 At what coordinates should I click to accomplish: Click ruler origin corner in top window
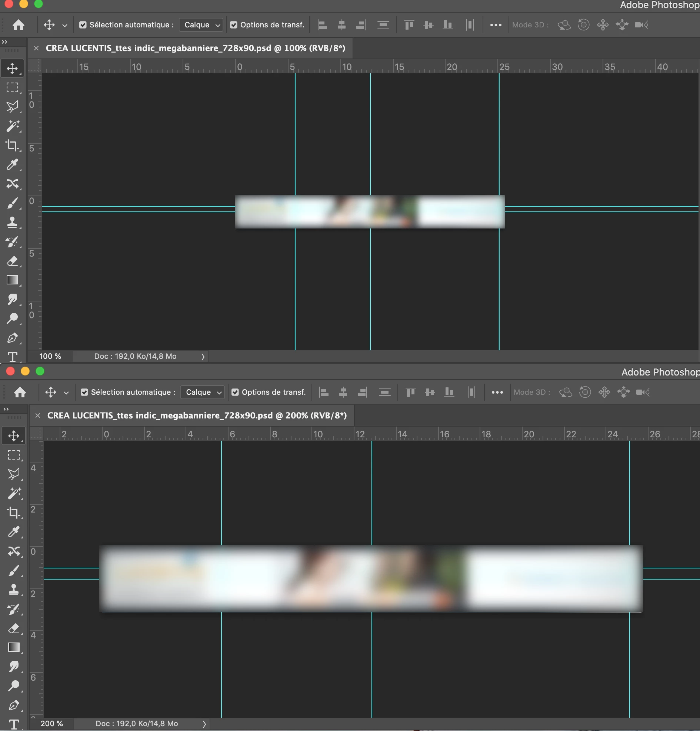tap(35, 66)
